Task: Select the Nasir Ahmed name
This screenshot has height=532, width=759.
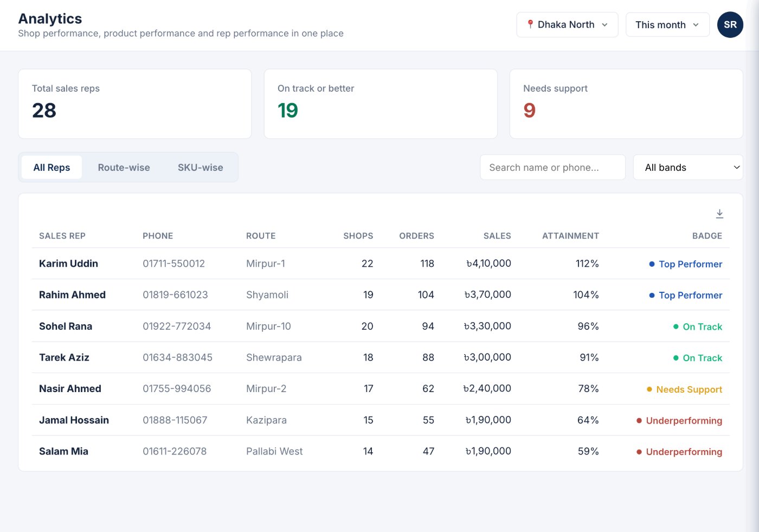Action: click(x=70, y=389)
